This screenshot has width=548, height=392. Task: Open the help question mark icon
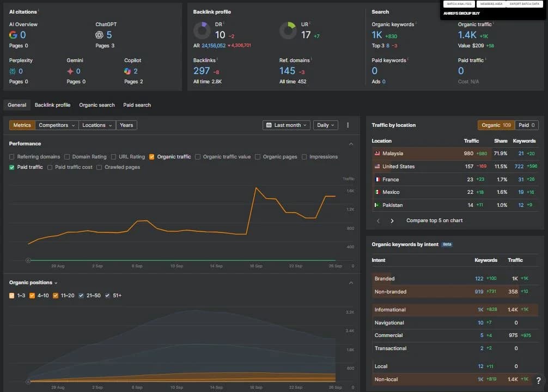click(x=539, y=381)
